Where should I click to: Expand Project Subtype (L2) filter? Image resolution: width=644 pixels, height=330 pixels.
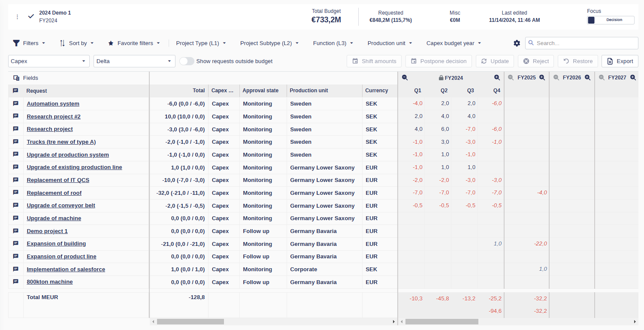click(269, 43)
